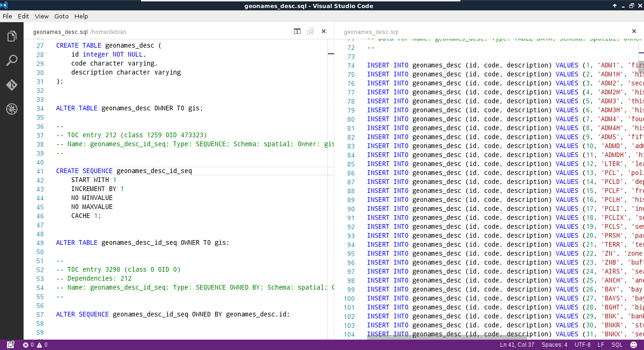644x350 pixels.
Task: Select the LF end-of-line sequence
Action: click(601, 345)
